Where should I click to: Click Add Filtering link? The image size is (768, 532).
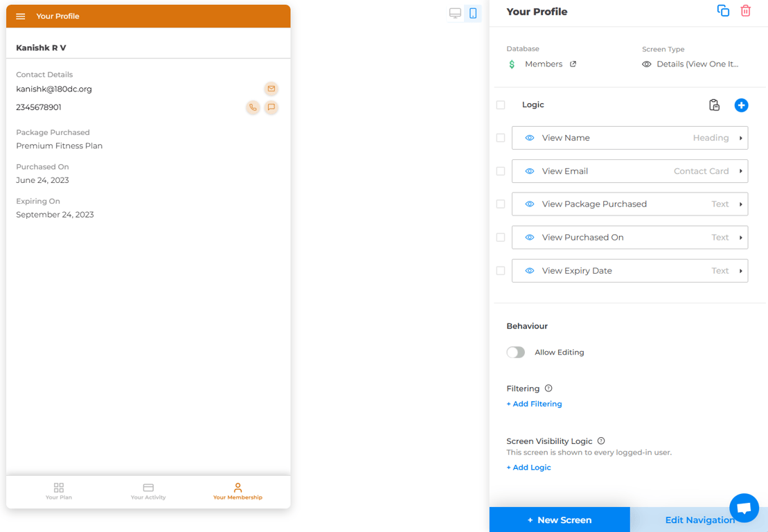point(535,404)
